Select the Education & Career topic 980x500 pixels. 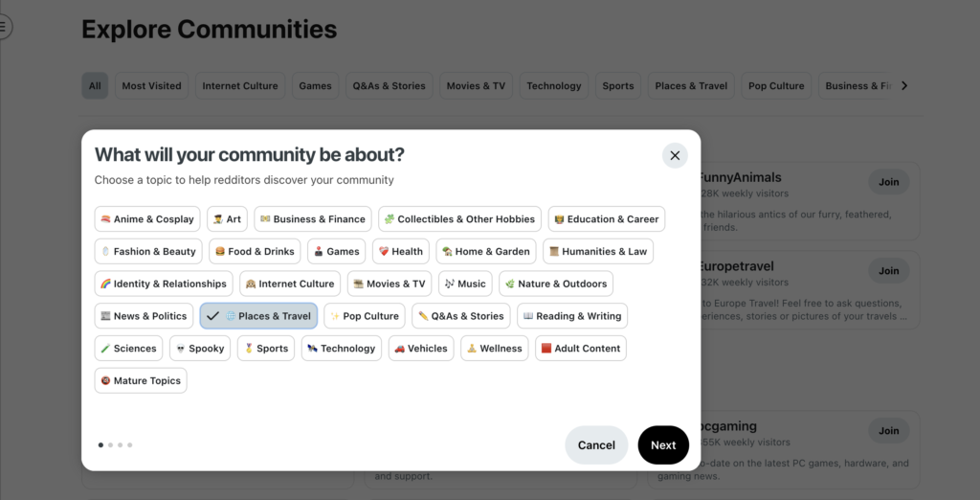(607, 219)
